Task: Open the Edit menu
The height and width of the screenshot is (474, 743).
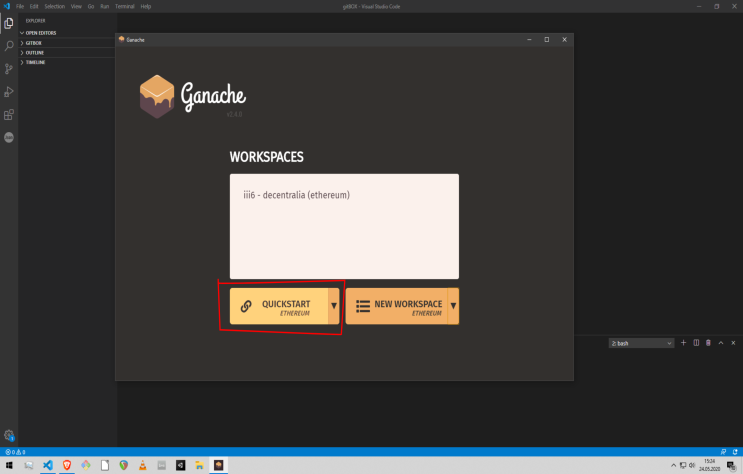Action: click(x=34, y=7)
